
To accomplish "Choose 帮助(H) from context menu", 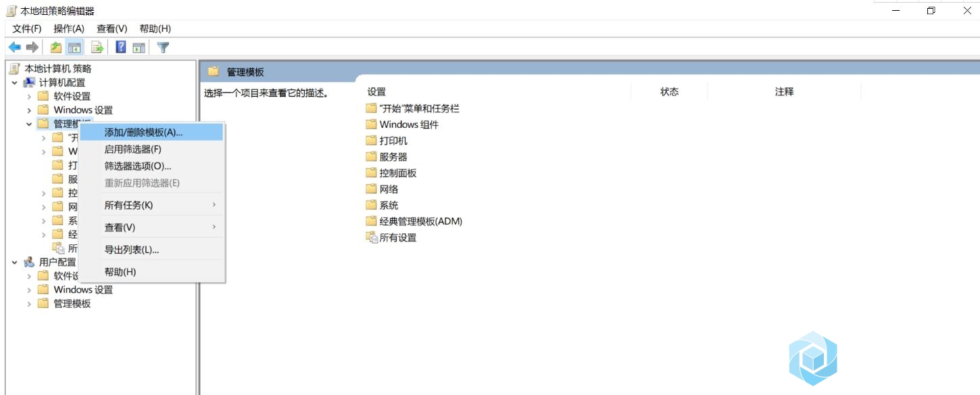I will 151,272.
